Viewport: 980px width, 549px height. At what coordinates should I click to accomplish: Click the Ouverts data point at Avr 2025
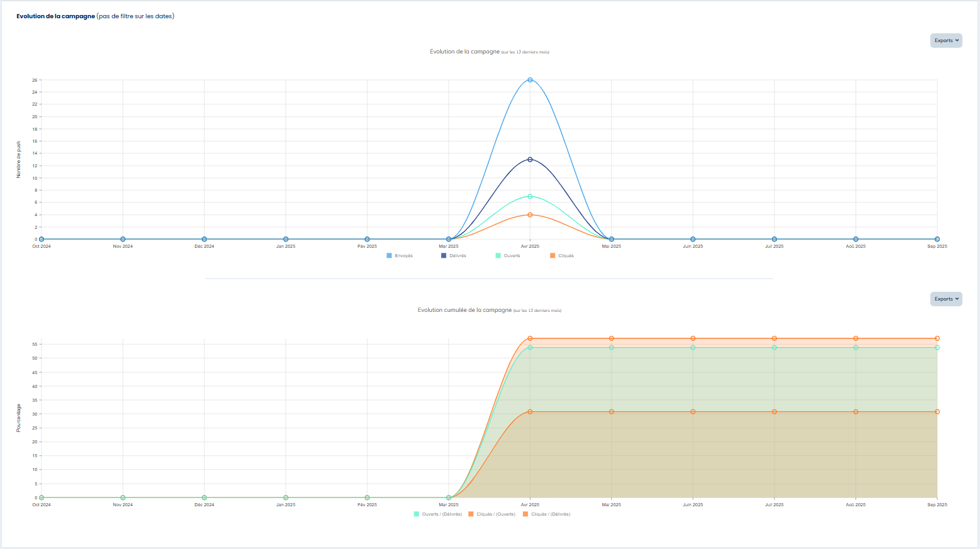[530, 196]
